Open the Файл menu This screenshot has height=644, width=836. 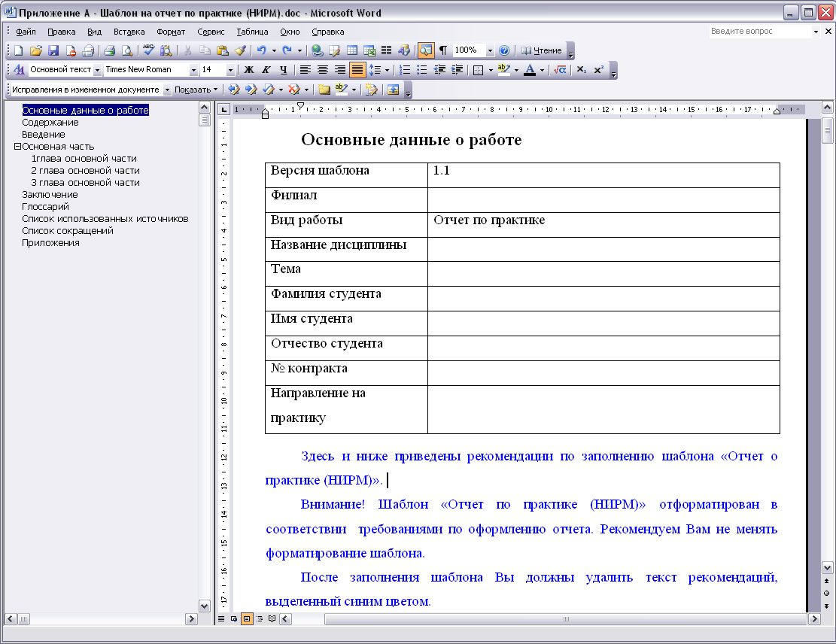coord(26,32)
